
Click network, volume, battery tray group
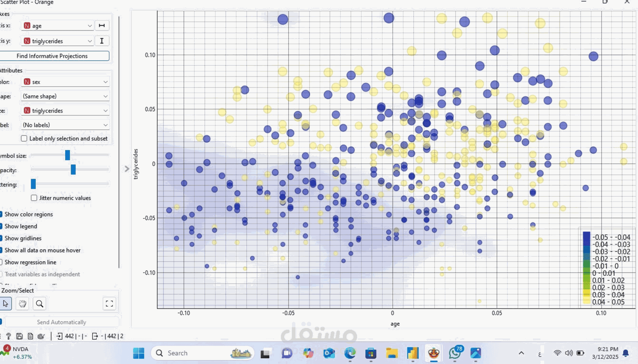pos(569,353)
